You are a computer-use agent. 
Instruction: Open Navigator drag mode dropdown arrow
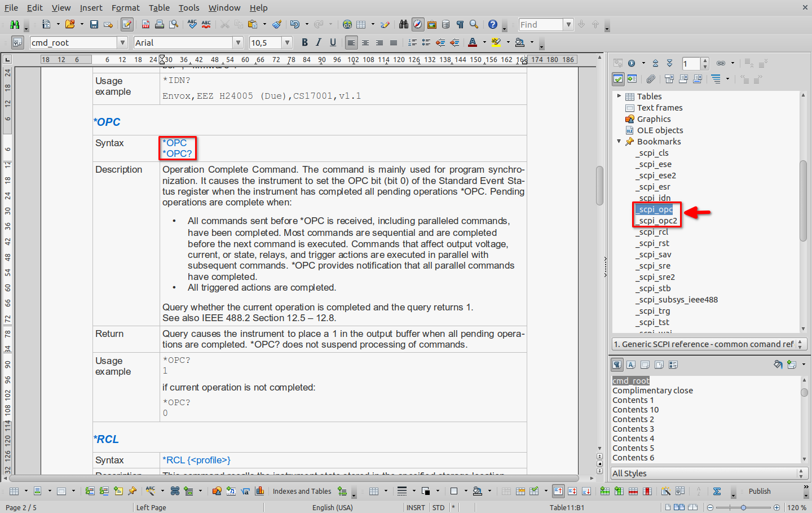[732, 63]
